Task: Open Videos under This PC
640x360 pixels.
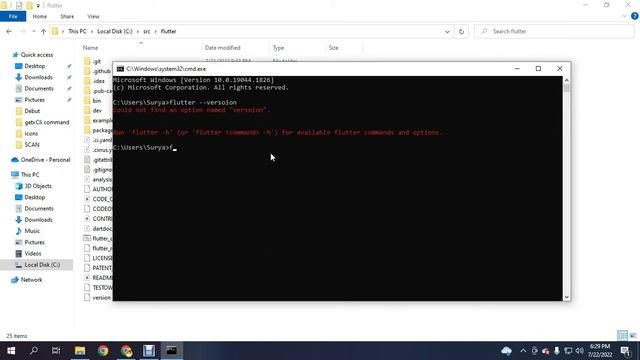Action: click(x=33, y=253)
